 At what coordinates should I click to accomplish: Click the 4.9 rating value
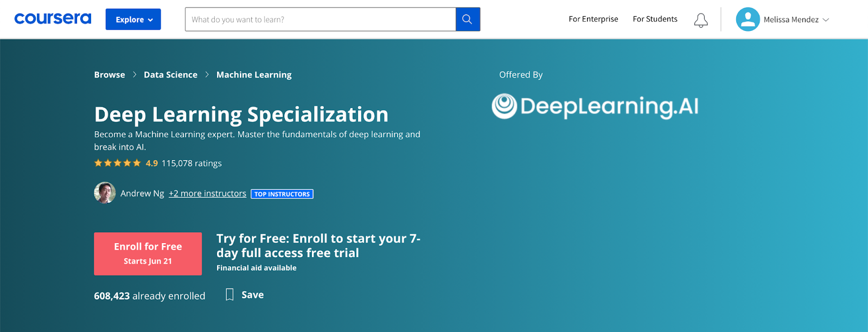152,163
